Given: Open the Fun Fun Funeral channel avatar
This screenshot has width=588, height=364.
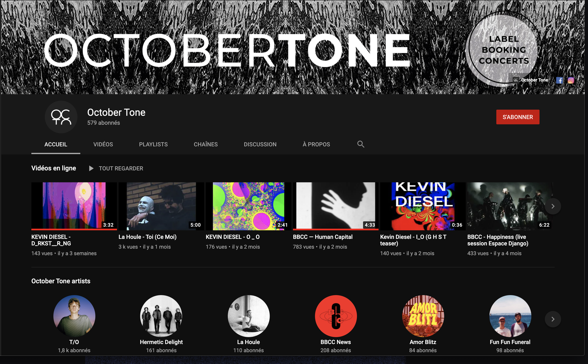Looking at the screenshot, I should point(510,316).
